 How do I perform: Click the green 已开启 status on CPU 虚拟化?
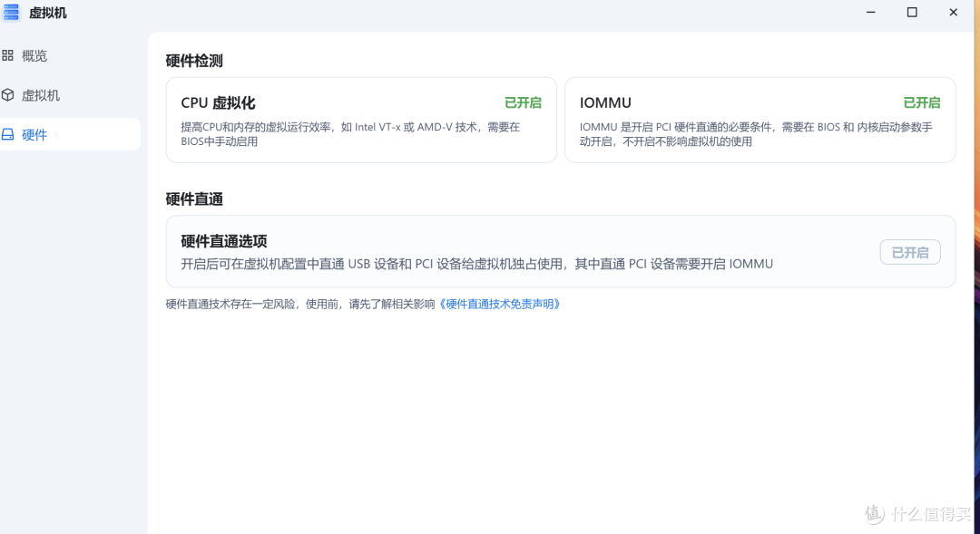[524, 102]
